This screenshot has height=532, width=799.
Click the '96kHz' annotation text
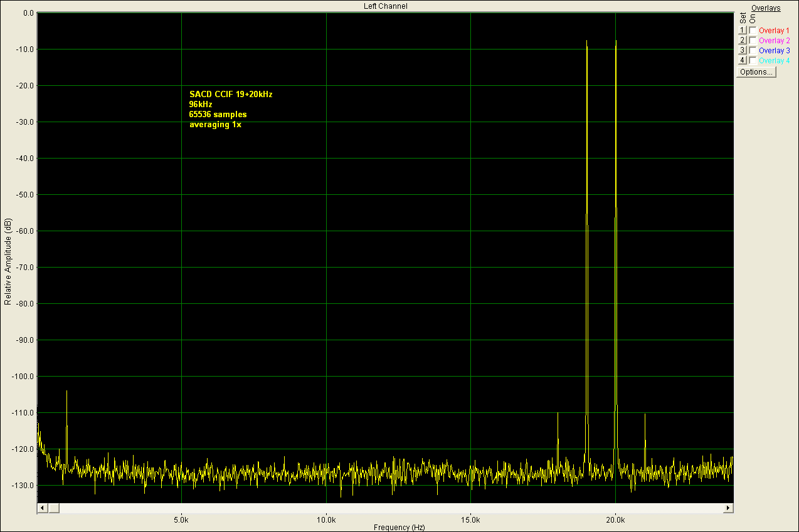[x=201, y=104]
